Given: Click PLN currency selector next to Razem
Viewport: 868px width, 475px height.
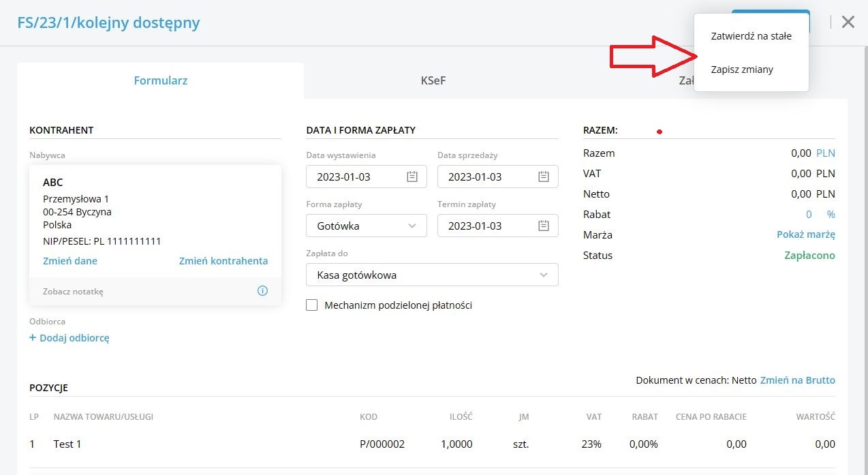Looking at the screenshot, I should pyautogui.click(x=825, y=153).
